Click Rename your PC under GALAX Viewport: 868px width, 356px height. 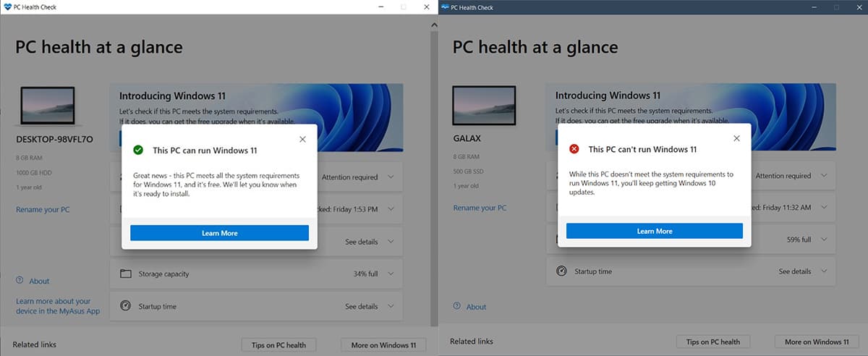(x=480, y=208)
